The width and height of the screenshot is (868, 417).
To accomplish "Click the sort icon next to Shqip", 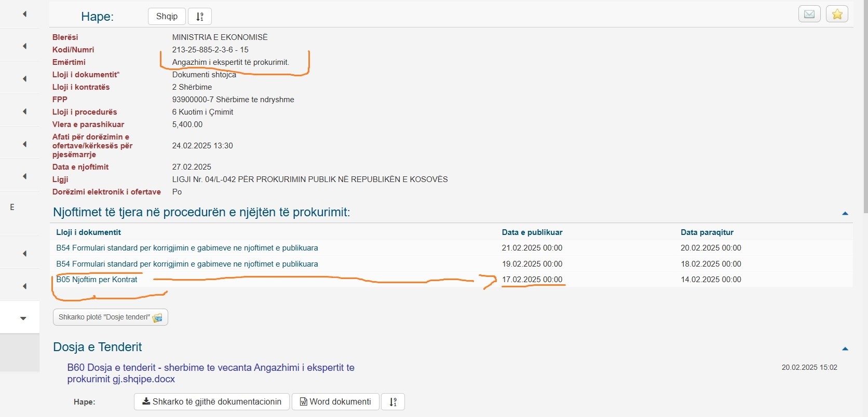I will point(200,17).
